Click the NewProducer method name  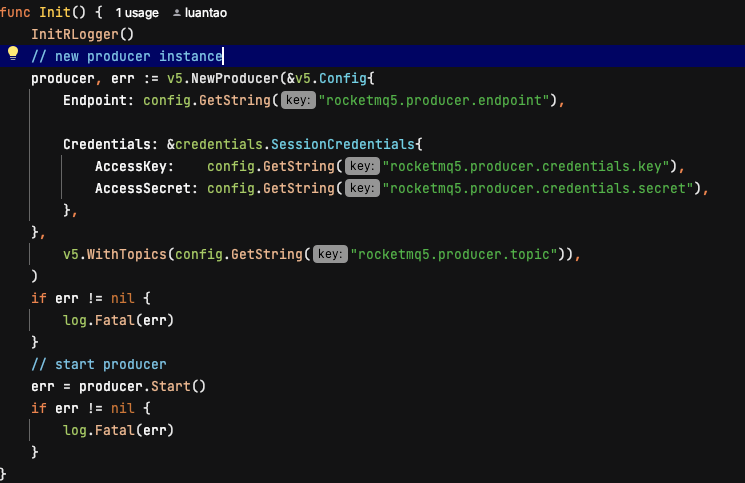(235, 78)
